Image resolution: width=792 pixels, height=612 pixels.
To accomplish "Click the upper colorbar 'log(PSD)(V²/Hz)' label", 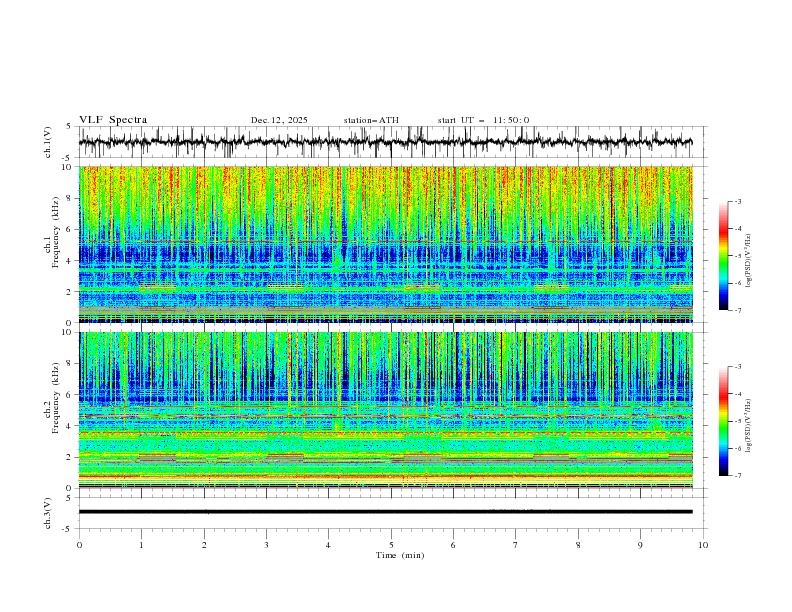I will 748,261.
